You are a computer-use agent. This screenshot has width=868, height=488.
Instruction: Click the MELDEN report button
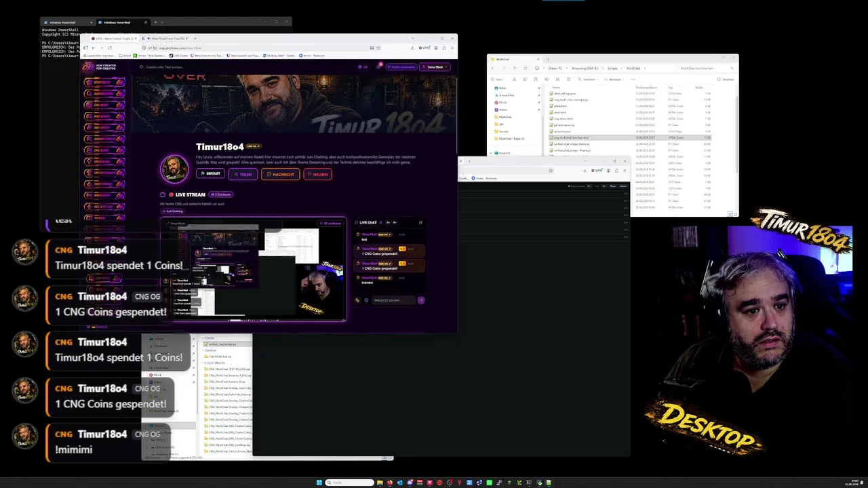point(317,174)
